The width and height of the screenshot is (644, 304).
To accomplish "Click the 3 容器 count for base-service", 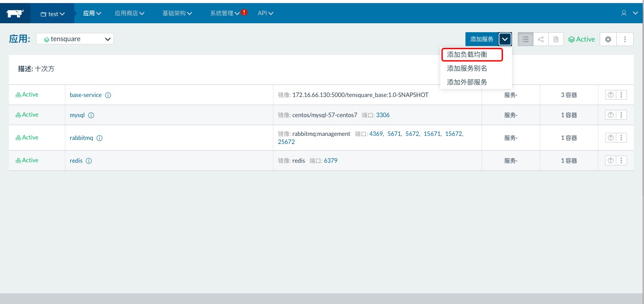I will point(569,95).
